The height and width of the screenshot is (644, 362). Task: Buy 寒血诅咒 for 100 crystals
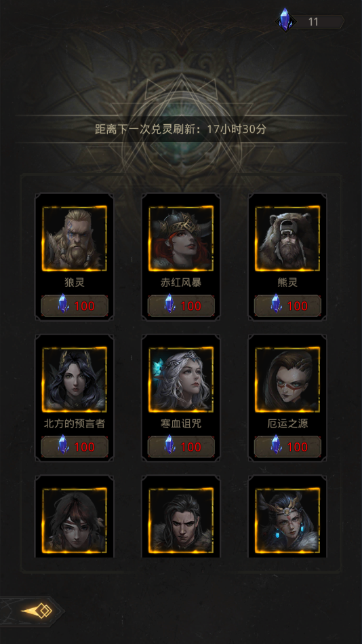(181, 447)
